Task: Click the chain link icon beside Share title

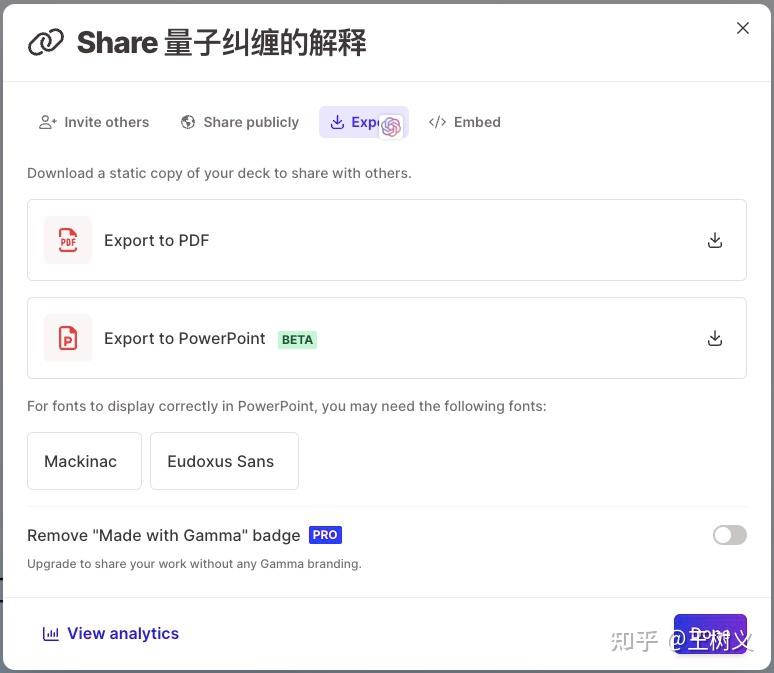Action: coord(46,42)
